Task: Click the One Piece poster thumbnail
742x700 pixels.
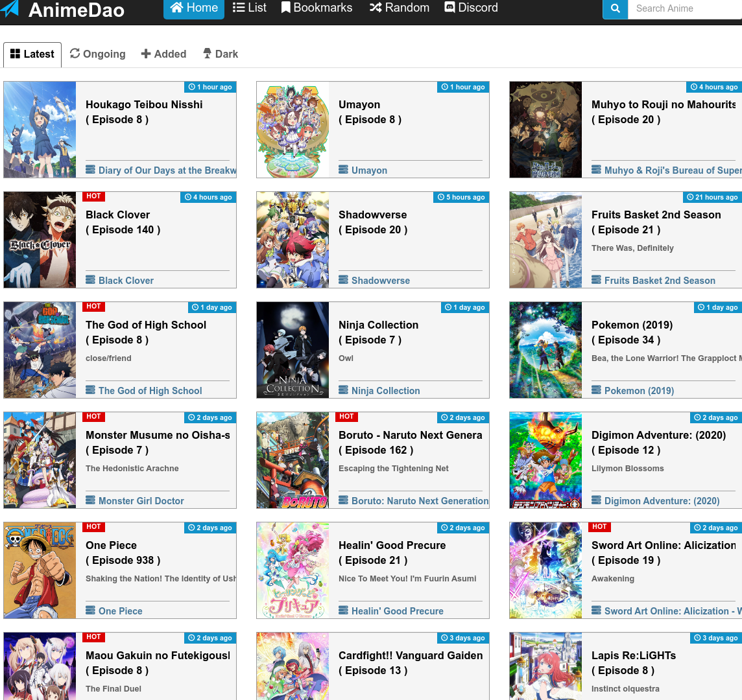Action: pyautogui.click(x=40, y=570)
